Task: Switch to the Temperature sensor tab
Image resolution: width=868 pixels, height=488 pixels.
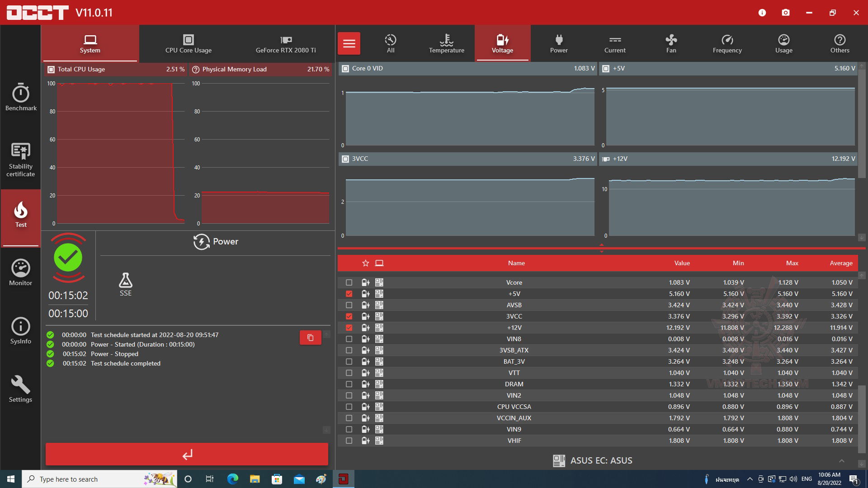Action: point(446,43)
